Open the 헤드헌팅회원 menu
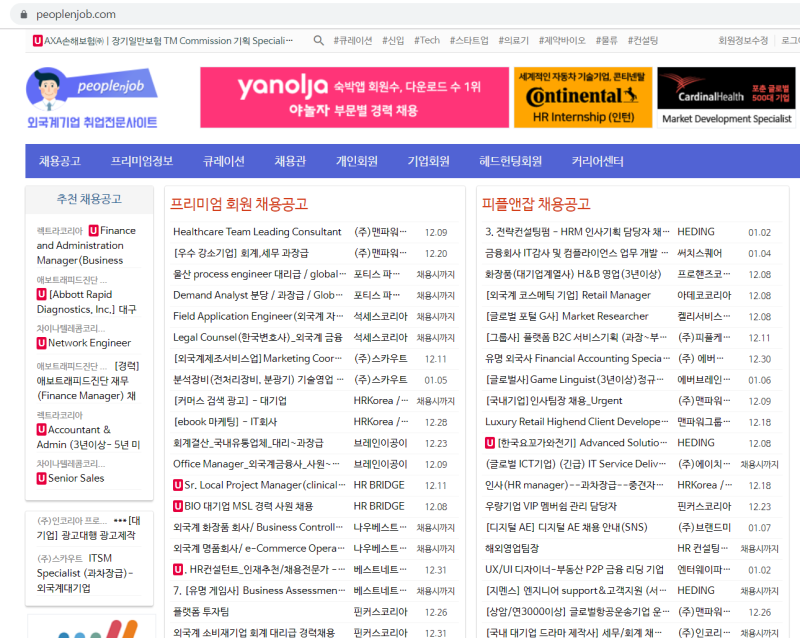 [510, 161]
